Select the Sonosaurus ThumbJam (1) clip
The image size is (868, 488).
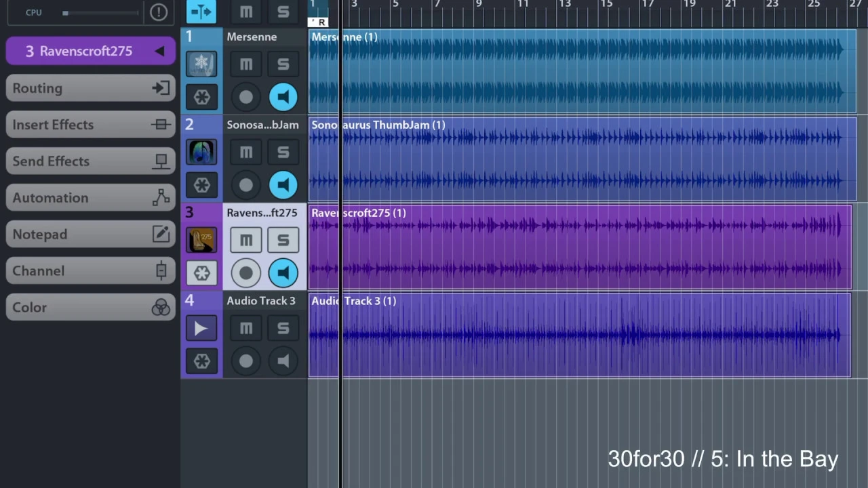click(582, 159)
